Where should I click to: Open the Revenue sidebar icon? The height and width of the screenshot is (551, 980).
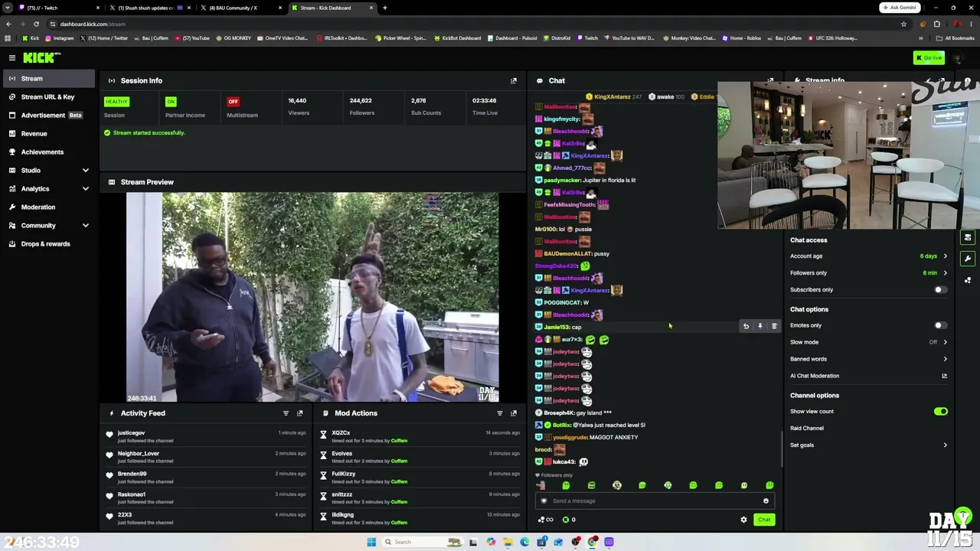tap(12, 133)
